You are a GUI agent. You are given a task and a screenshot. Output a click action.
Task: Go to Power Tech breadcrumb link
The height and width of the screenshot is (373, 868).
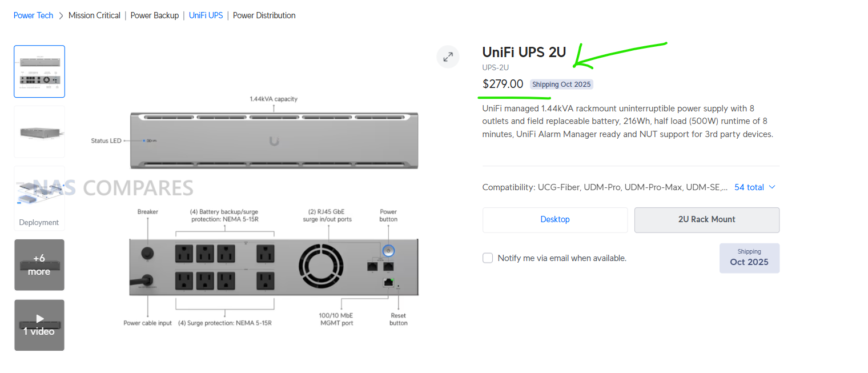33,15
